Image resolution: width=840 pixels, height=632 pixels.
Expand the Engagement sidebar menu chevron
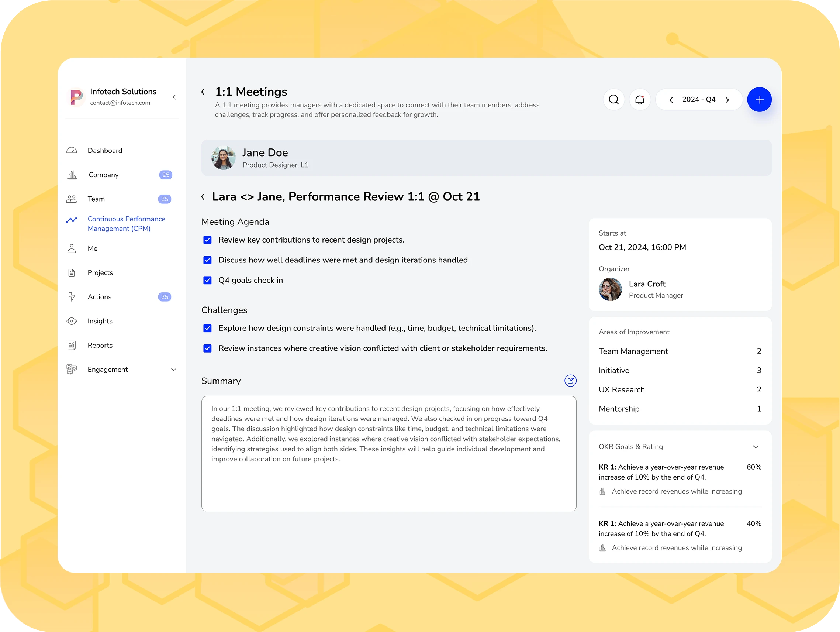click(173, 370)
